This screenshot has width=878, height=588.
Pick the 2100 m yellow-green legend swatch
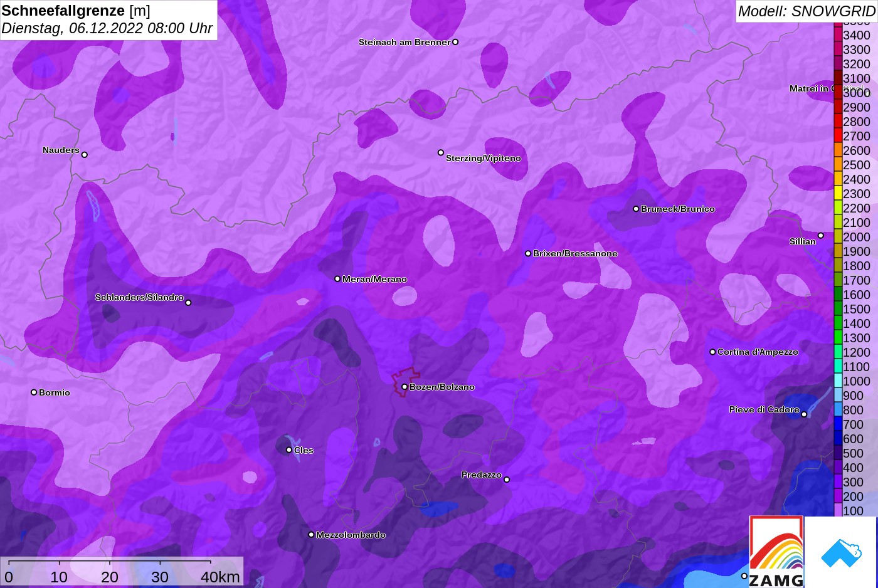[838, 222]
